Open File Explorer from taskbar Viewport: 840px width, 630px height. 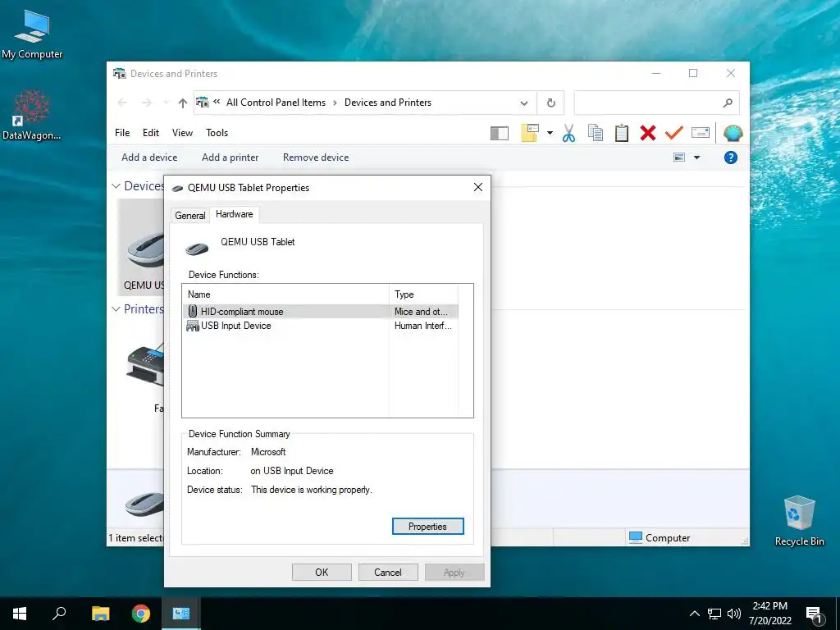point(100,614)
